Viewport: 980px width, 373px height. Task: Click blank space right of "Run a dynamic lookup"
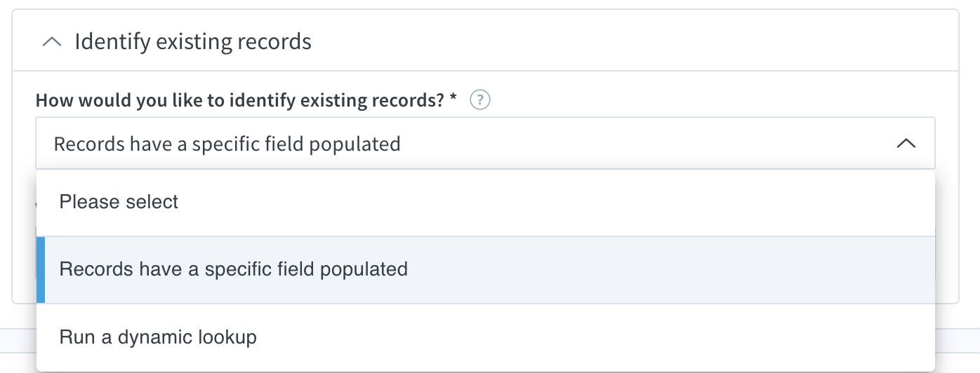(597, 337)
